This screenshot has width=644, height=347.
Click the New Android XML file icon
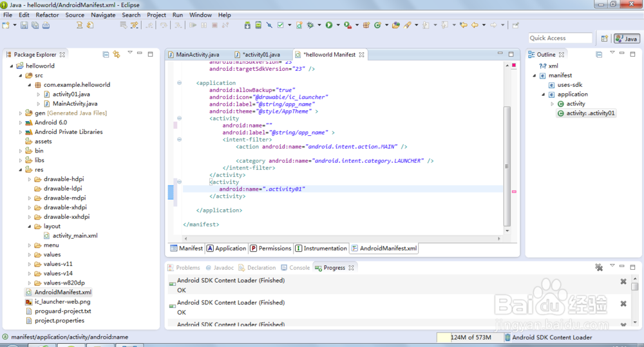299,26
